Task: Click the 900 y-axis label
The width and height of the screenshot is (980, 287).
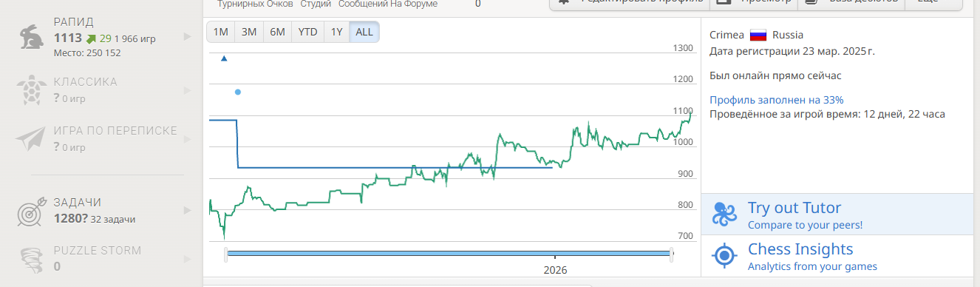Action: (x=685, y=174)
